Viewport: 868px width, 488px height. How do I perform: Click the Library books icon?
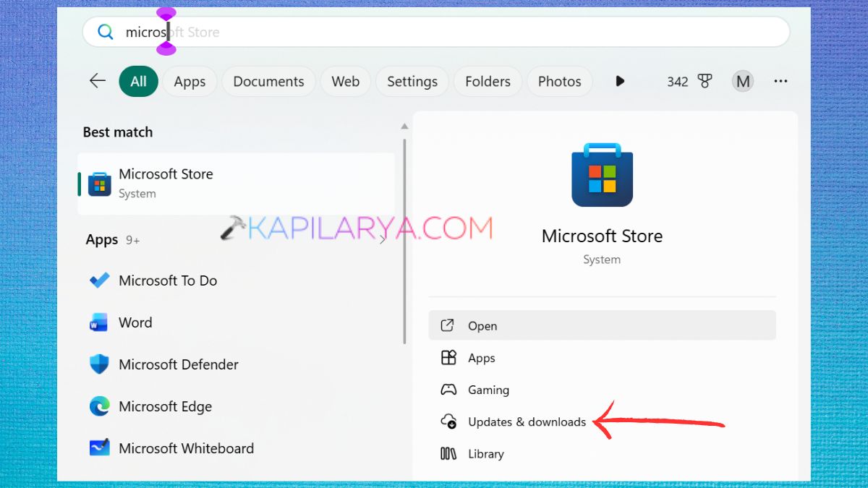pos(448,453)
